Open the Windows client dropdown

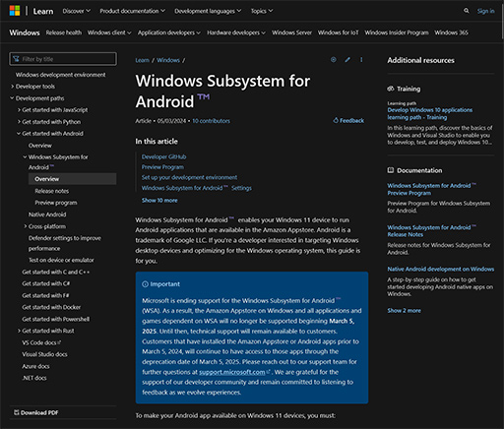[x=109, y=32]
